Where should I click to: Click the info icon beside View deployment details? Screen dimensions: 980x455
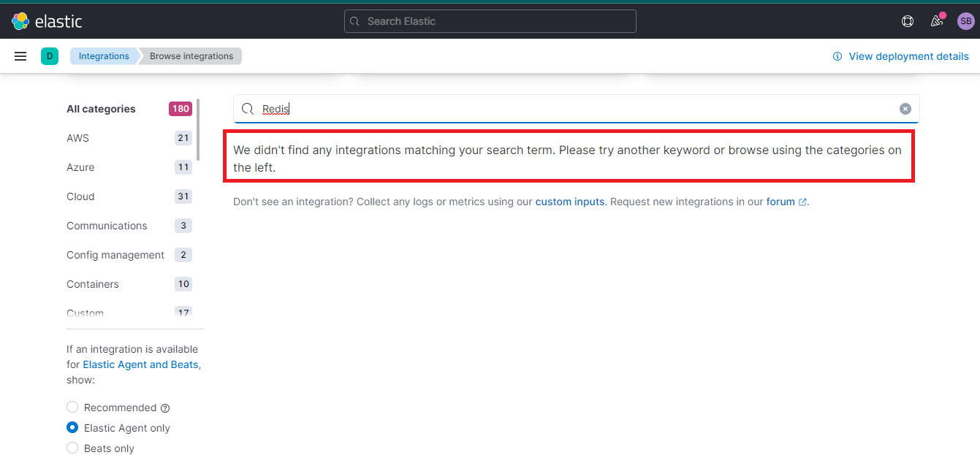coord(837,56)
